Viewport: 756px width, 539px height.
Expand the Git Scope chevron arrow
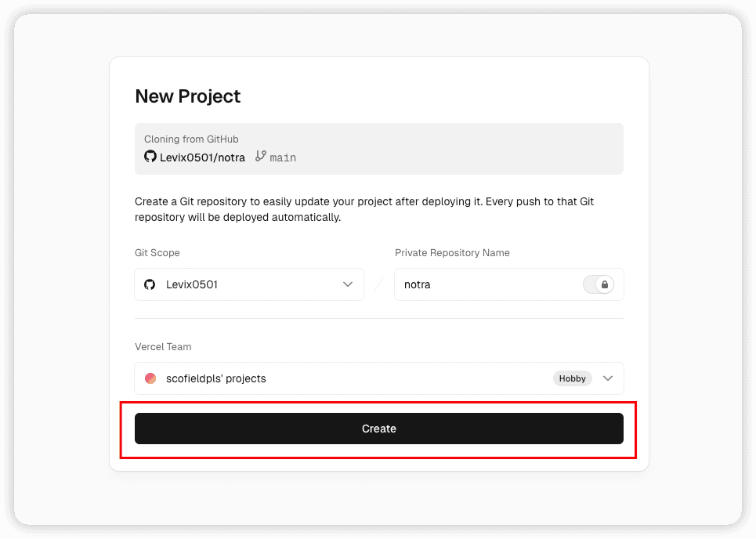point(348,284)
